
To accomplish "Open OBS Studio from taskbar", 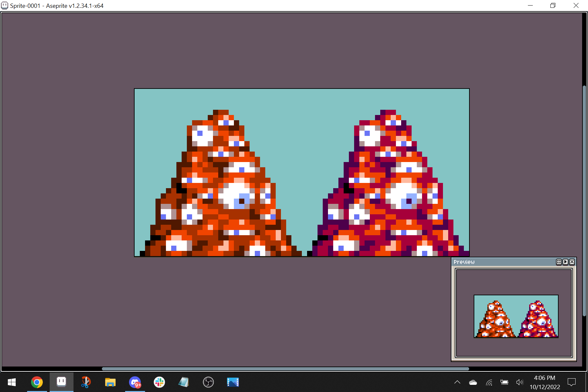I will [208, 382].
